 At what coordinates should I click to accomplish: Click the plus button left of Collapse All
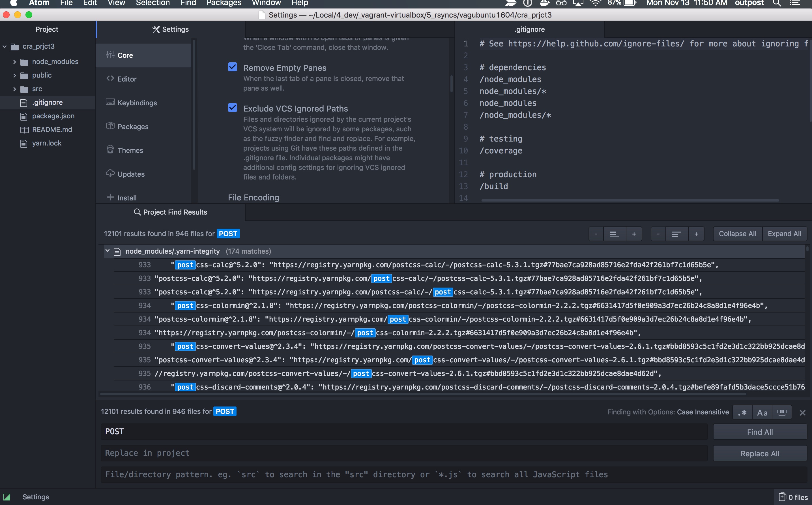click(696, 234)
